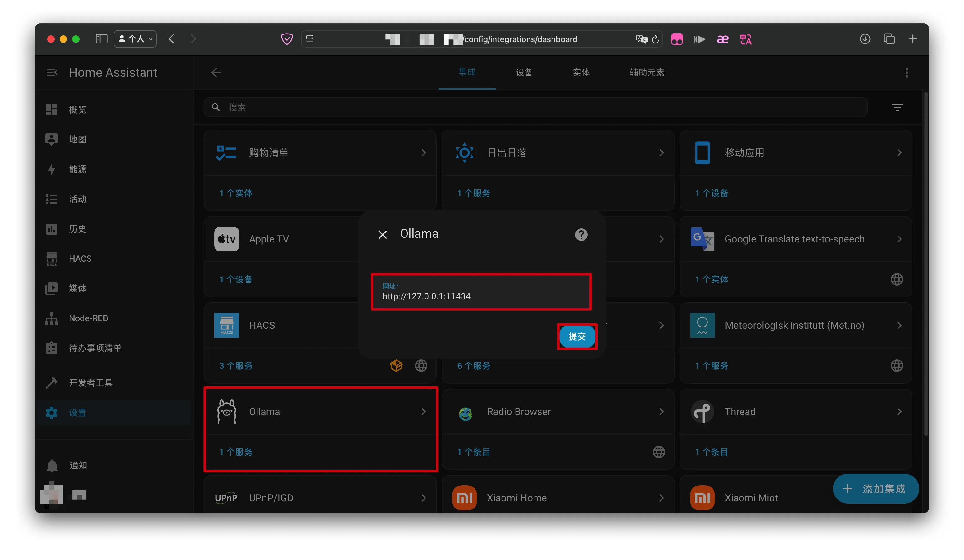
Task: Open notifications bell in sidebar
Action: pyautogui.click(x=52, y=465)
